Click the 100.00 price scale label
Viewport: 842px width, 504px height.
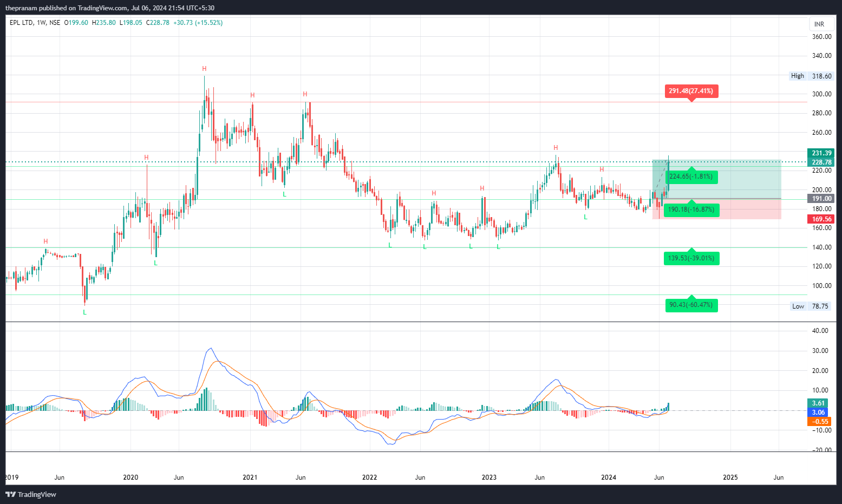pyautogui.click(x=821, y=286)
